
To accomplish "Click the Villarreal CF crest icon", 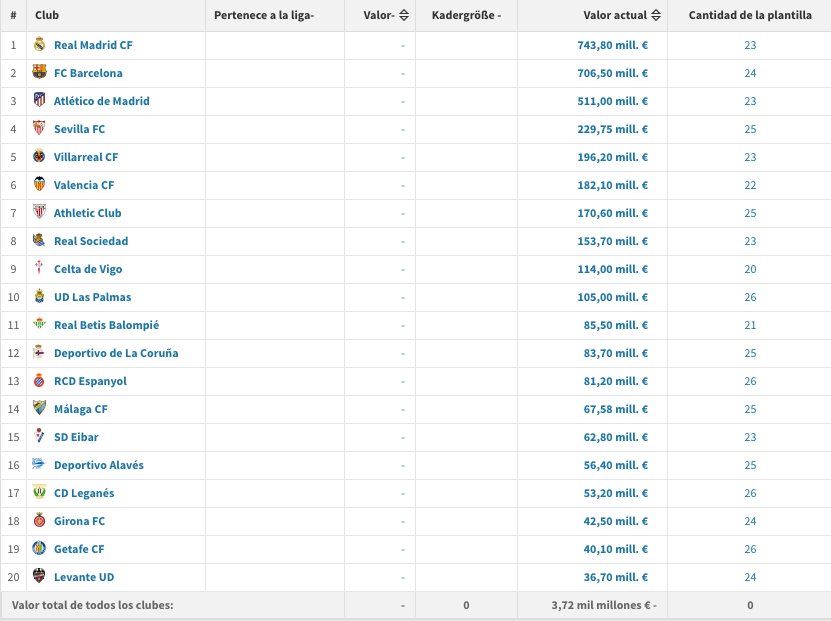I will coord(39,156).
